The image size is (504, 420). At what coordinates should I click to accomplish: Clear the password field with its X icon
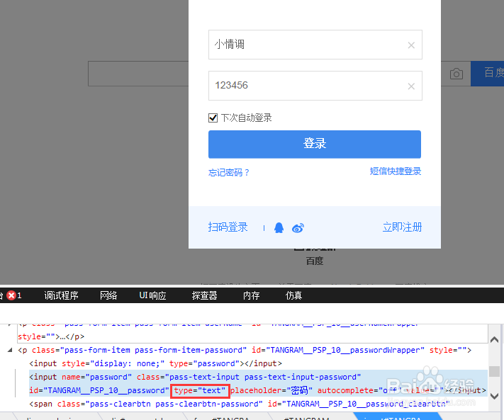[411, 86]
